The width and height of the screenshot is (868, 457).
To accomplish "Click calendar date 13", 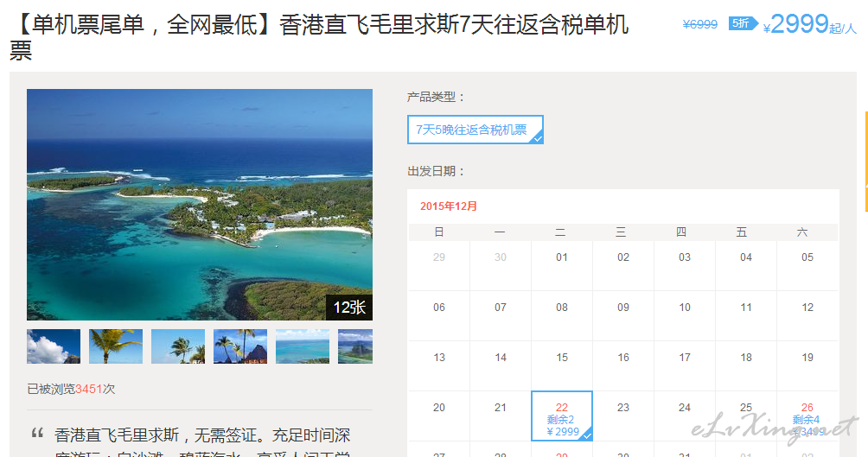I will [x=439, y=358].
